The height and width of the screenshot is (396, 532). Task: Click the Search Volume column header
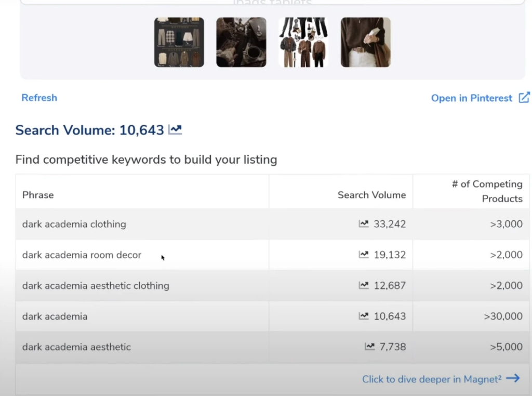pos(371,195)
